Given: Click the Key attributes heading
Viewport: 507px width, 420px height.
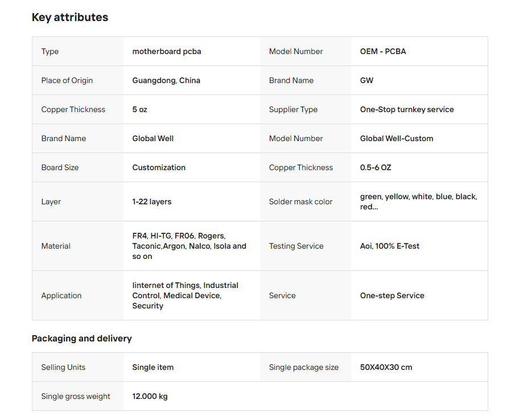Looking at the screenshot, I should [x=69, y=18].
